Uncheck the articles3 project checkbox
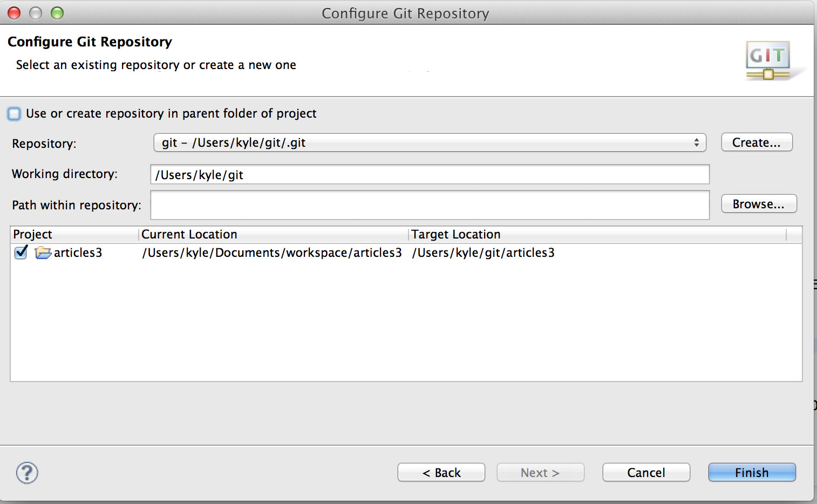The width and height of the screenshot is (817, 504). pyautogui.click(x=21, y=253)
